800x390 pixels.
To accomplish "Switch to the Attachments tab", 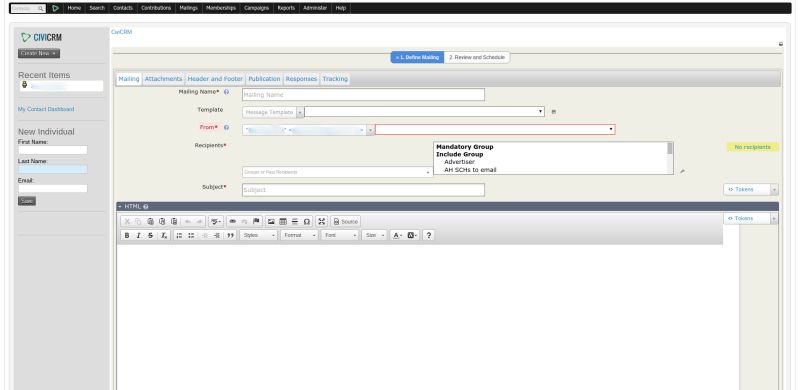I will [163, 79].
